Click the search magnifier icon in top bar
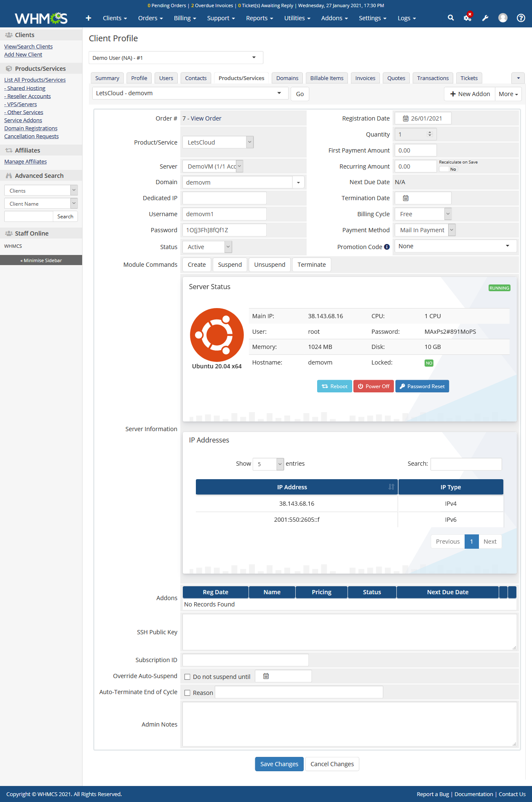 pos(451,18)
